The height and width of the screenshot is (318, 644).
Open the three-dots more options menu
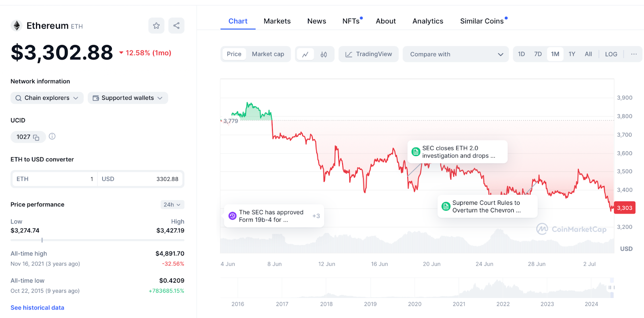(634, 54)
